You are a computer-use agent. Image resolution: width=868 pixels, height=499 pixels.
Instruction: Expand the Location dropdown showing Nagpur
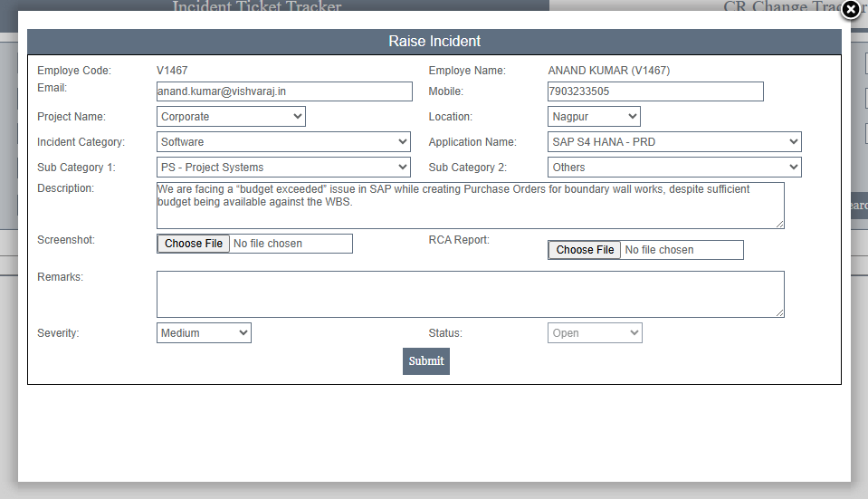594,117
